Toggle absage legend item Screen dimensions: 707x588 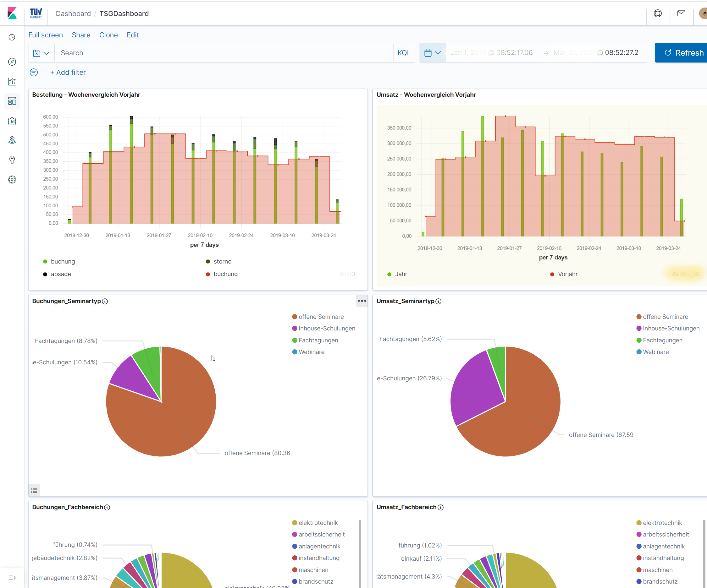coord(57,274)
